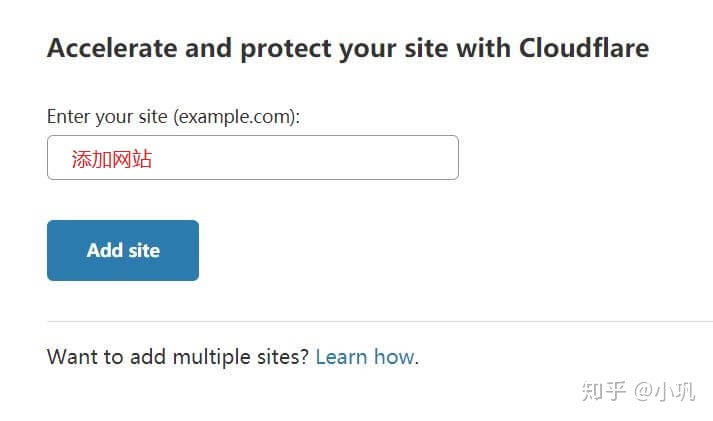
Task: Click the word Add on the blue button
Action: (105, 251)
